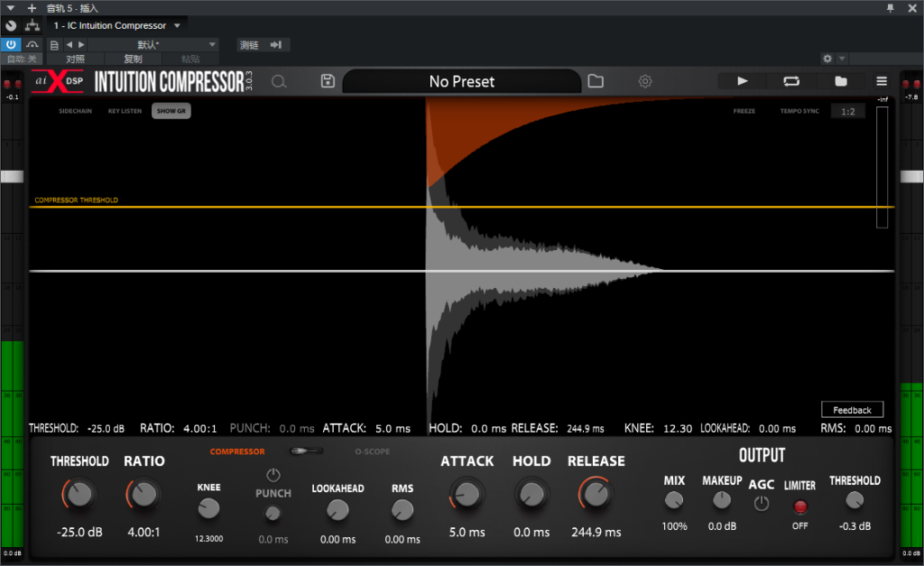Screen dimensions: 924x566
Task: Click the RATIO knob
Action: tap(143, 495)
